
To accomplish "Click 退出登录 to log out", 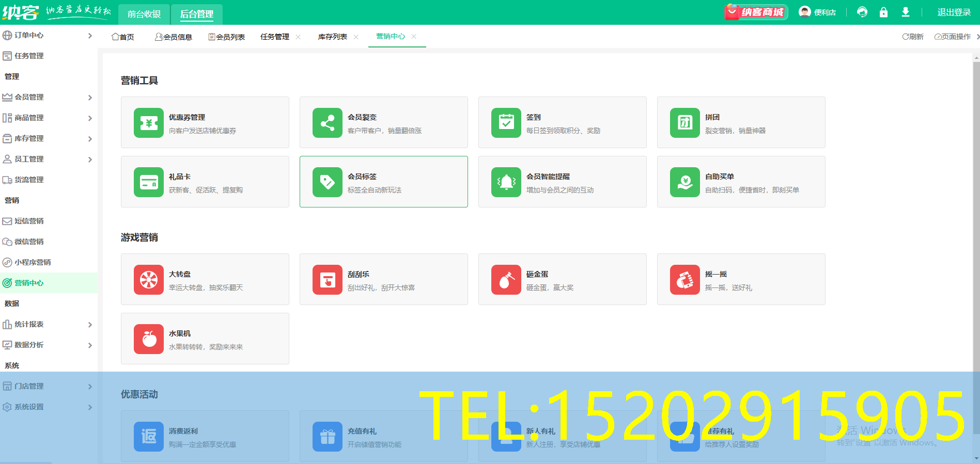I will [x=954, y=12].
